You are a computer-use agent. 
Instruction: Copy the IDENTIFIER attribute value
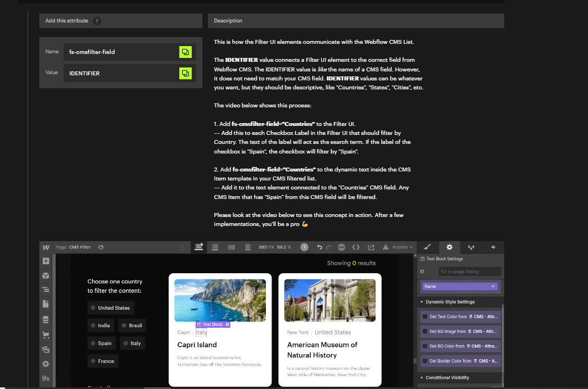(x=186, y=73)
